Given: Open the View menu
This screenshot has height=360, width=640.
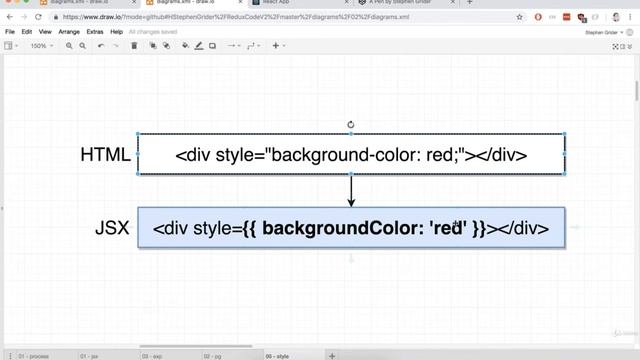Looking at the screenshot, I should (45, 31).
